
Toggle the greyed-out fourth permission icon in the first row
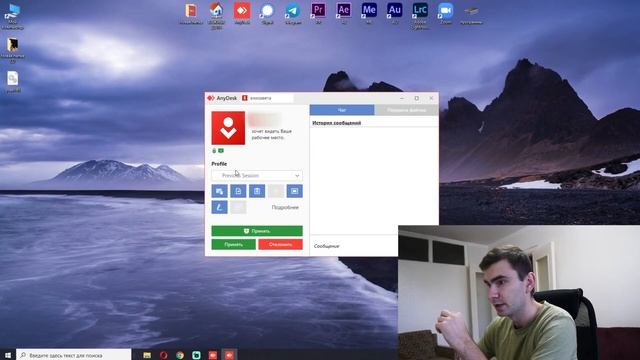click(x=276, y=191)
